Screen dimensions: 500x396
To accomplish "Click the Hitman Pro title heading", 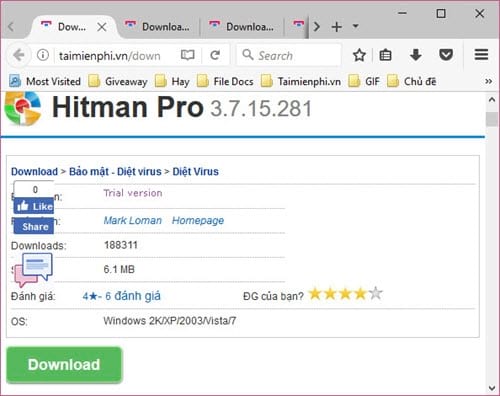I will [128, 107].
